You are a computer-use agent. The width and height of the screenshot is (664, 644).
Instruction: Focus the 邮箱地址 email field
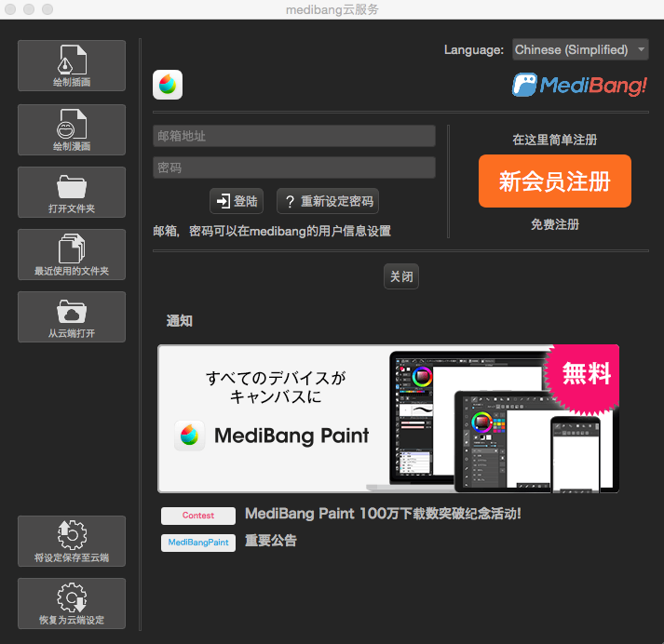(294, 136)
